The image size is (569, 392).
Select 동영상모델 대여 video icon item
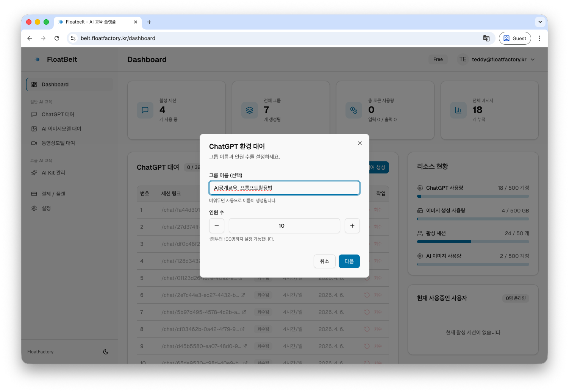pos(58,143)
